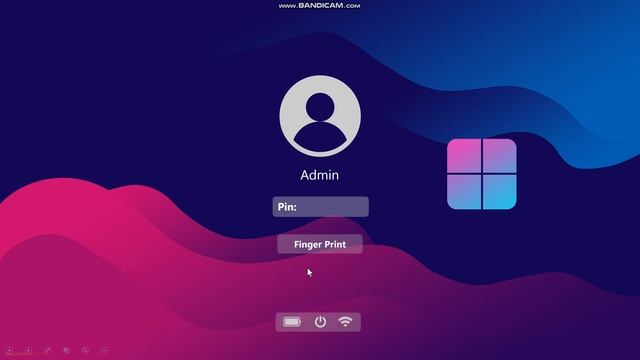This screenshot has width=640, height=360.
Task: Click the Admin user avatar picture
Action: click(320, 116)
